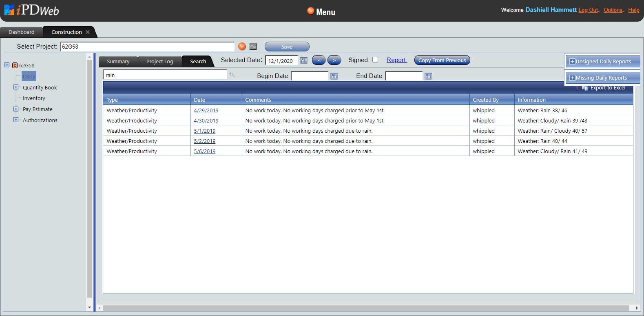Collapse the 62G58 project tree node
Image resolution: width=644 pixels, height=316 pixels.
[7, 65]
